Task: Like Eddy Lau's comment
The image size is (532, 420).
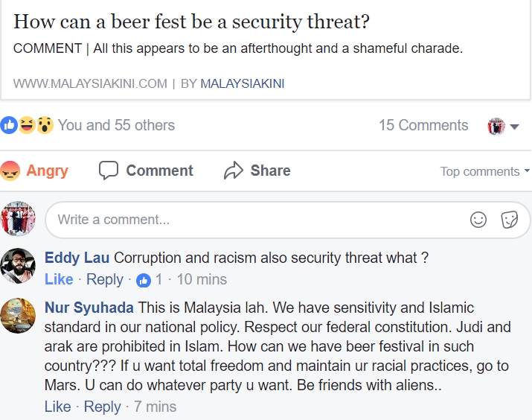Action: click(59, 279)
